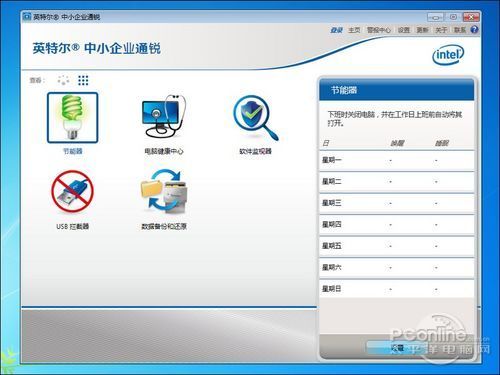500x375 pixels.
Task: Open 数据备份和还原 backup and restore icon
Action: pyautogui.click(x=164, y=191)
